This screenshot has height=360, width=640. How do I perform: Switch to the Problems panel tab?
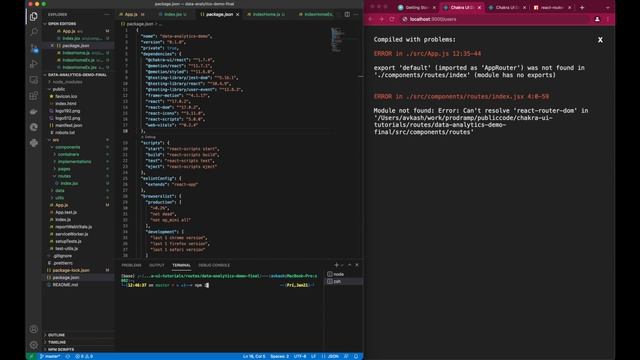(x=131, y=265)
